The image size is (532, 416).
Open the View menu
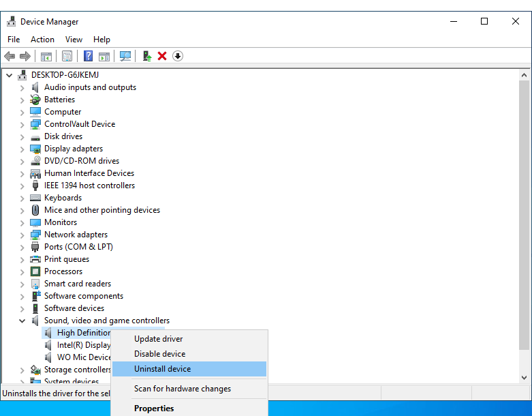click(74, 40)
